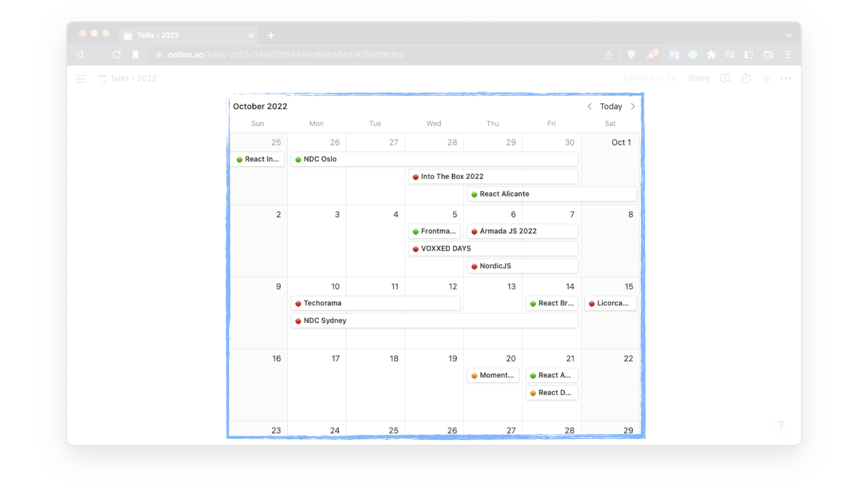868x488 pixels.
Task: Click the rewards triangle icon with badge
Action: tap(651, 54)
